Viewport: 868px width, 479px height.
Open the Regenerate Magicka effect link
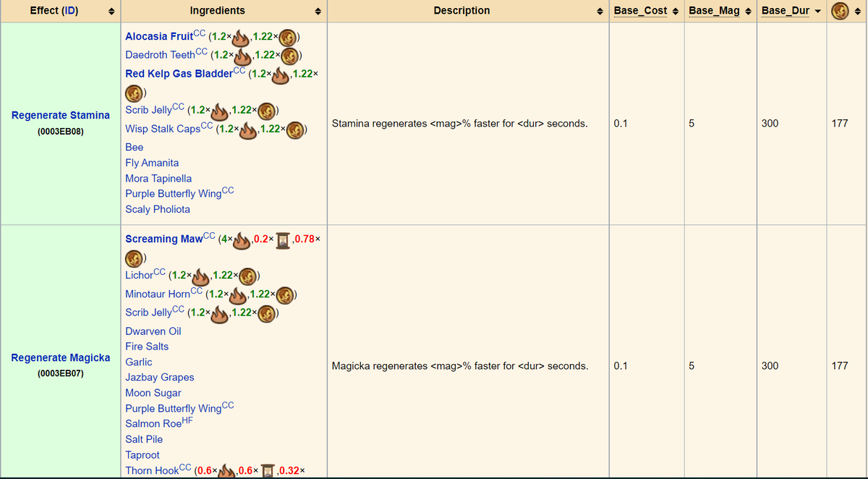pyautogui.click(x=61, y=357)
